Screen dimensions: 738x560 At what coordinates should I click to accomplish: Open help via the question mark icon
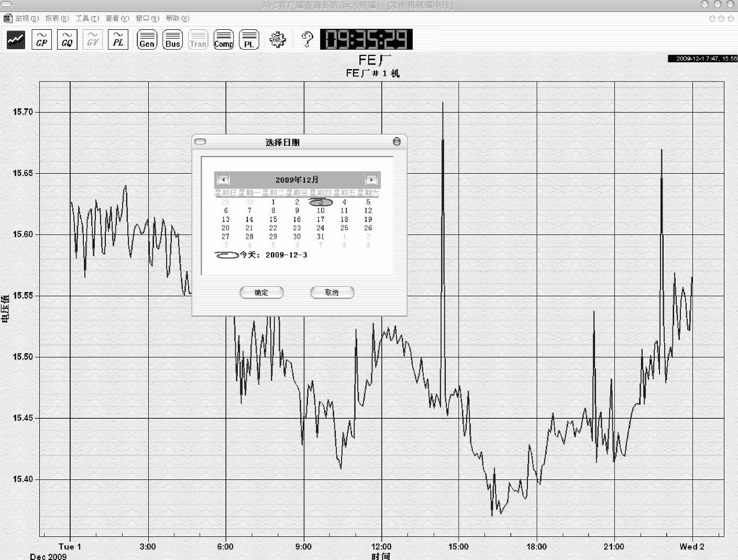pos(307,39)
